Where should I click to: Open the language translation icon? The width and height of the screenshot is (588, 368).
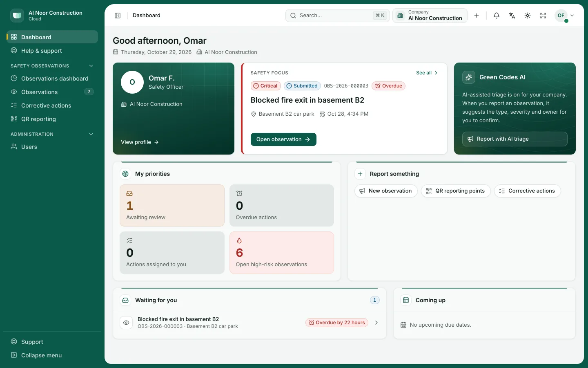tap(512, 16)
